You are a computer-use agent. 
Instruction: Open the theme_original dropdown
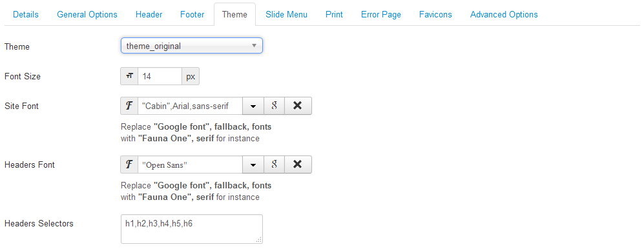191,46
